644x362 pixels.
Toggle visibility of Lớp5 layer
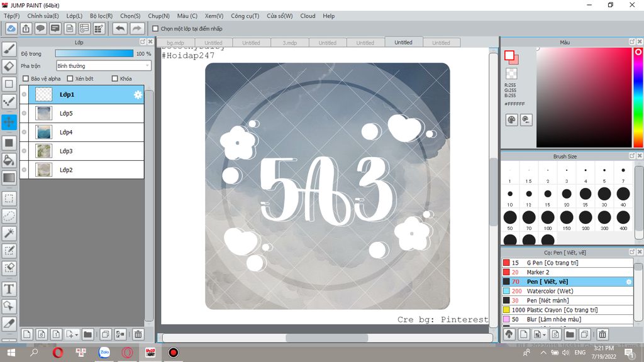25,113
